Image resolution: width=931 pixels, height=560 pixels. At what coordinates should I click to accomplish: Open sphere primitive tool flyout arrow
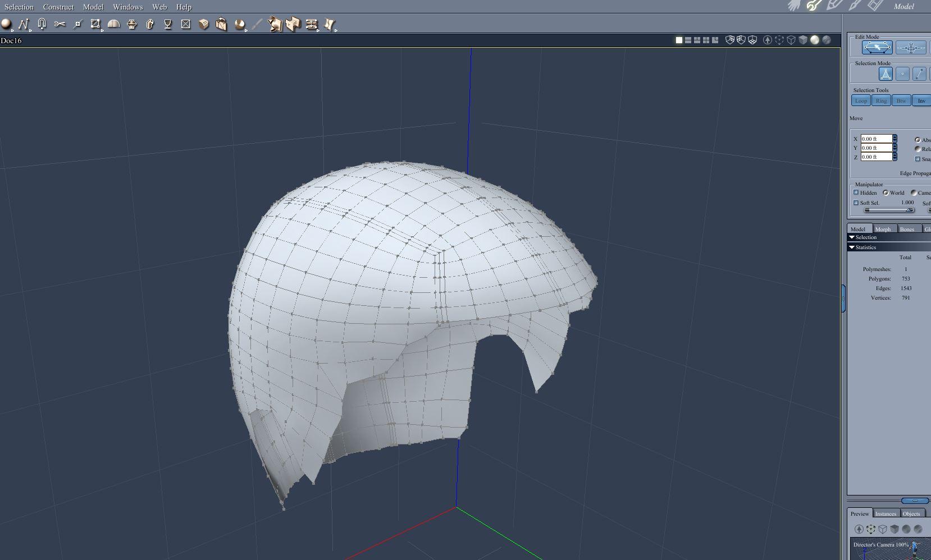pyautogui.click(x=12, y=30)
